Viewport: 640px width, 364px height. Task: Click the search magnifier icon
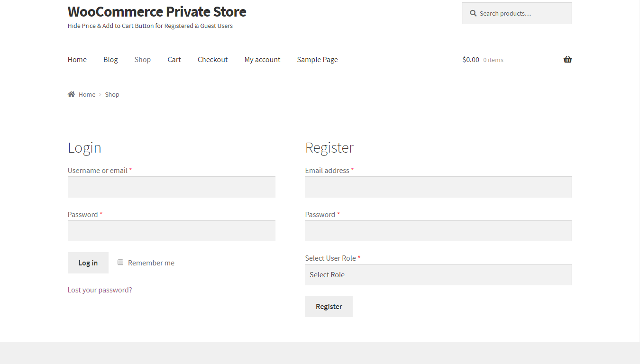pyautogui.click(x=473, y=13)
